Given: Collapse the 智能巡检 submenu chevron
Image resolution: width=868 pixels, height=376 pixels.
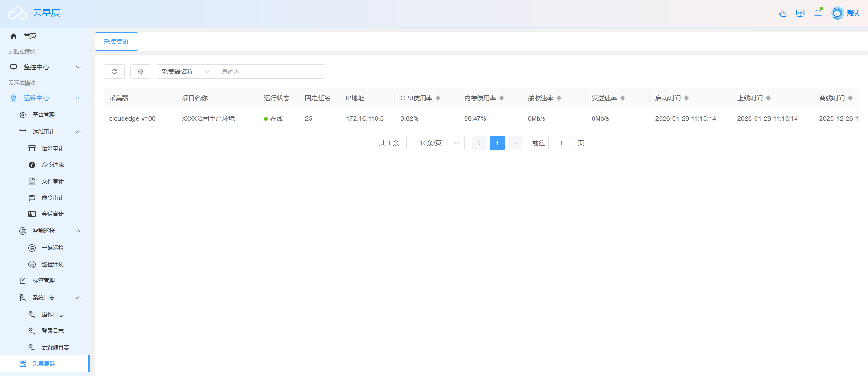Looking at the screenshot, I should point(78,231).
